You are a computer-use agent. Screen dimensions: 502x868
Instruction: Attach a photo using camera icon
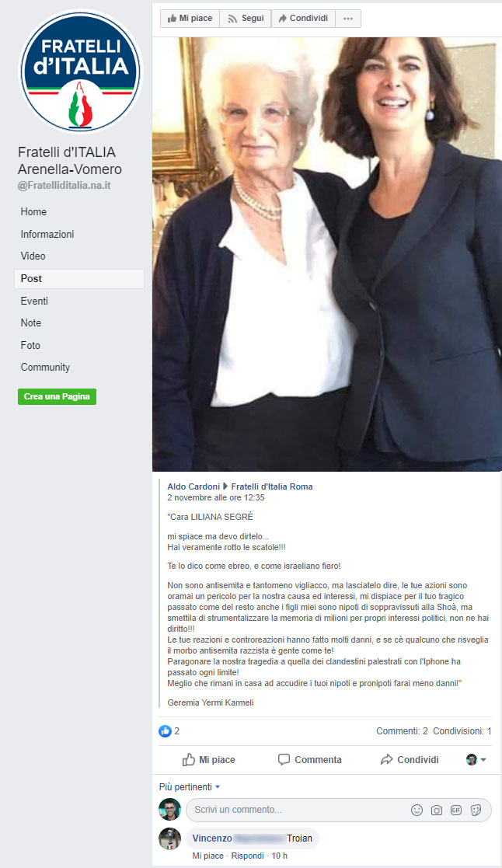pos(437,810)
